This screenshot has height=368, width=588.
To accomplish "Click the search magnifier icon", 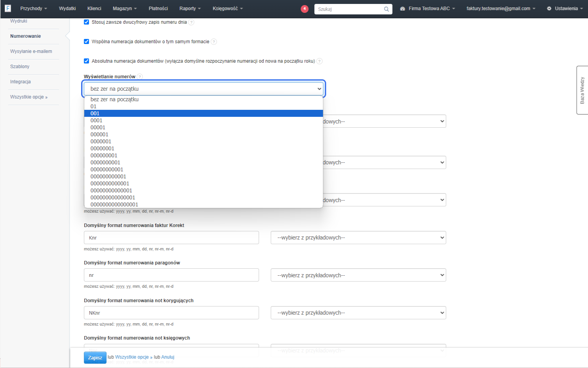I will click(x=386, y=9).
